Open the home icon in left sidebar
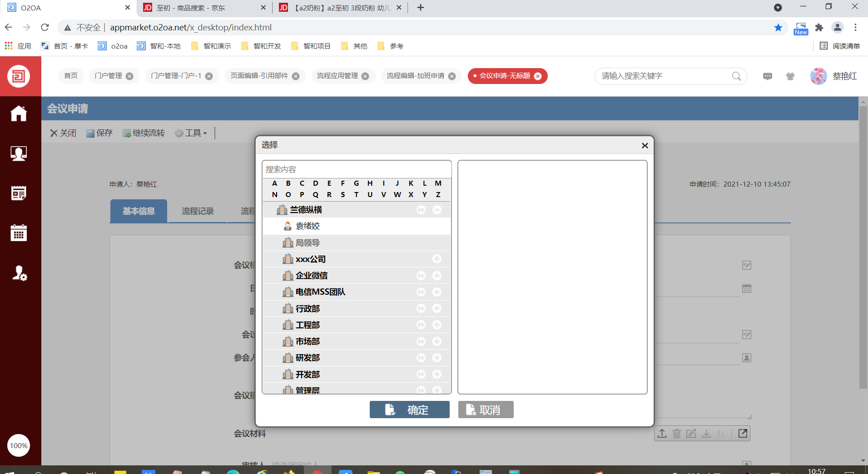This screenshot has height=474, width=868. pos(19,114)
